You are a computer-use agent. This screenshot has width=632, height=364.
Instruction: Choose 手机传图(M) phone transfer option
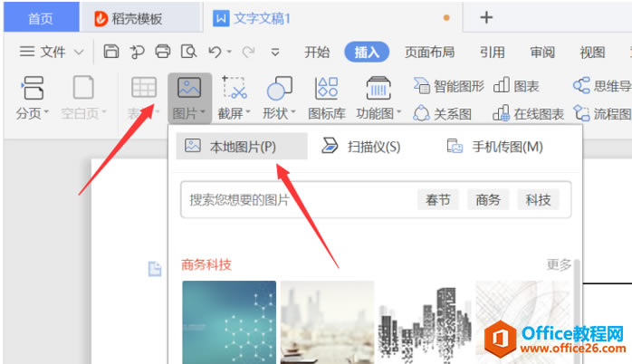coord(495,147)
